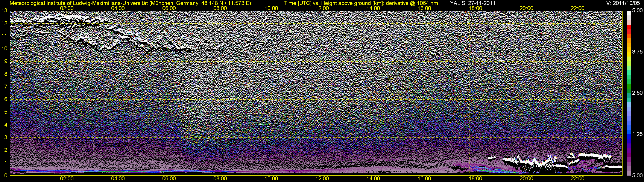Click the 06:00 label on the top time axis

pos(169,8)
